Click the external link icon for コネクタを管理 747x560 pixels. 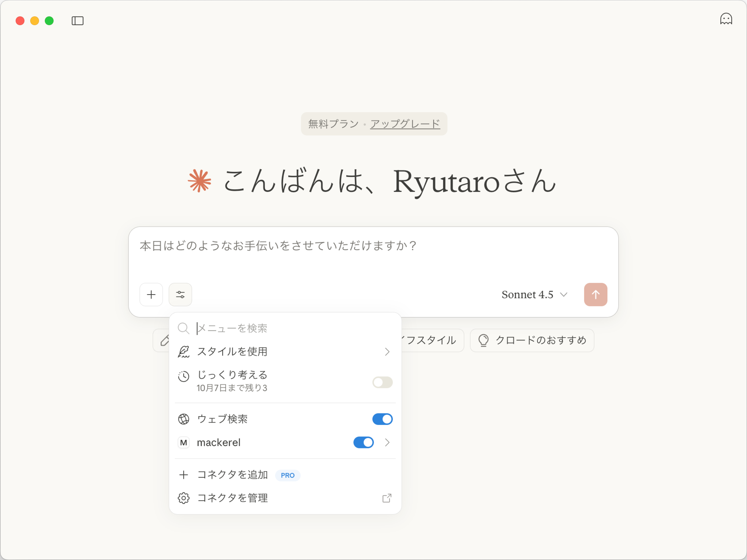coord(387,498)
